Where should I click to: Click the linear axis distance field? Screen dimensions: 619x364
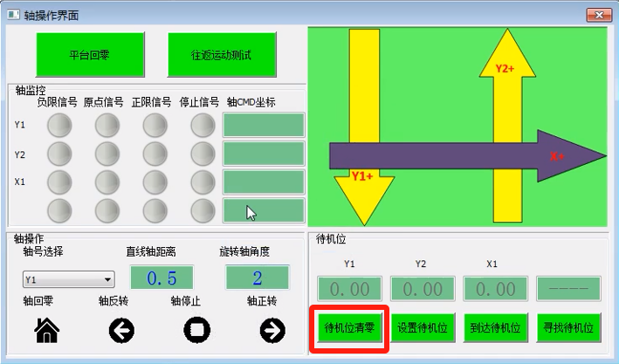162,278
